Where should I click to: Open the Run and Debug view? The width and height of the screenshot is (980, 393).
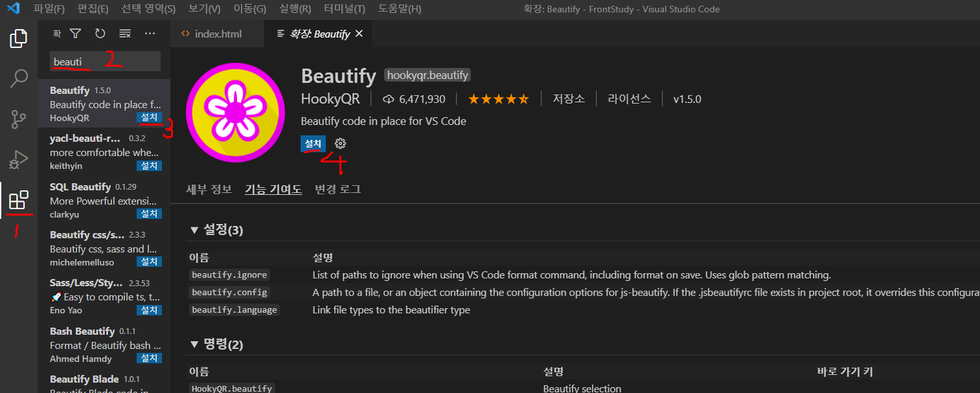coord(19,159)
